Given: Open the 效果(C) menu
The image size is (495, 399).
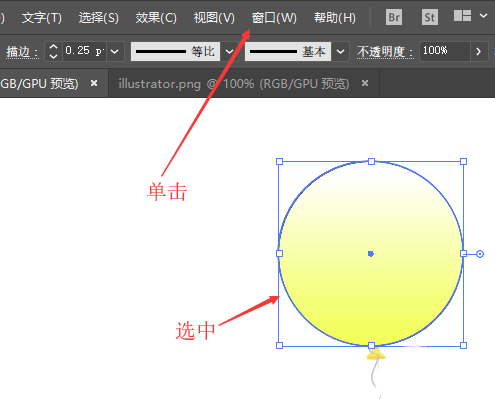Looking at the screenshot, I should (x=156, y=17).
